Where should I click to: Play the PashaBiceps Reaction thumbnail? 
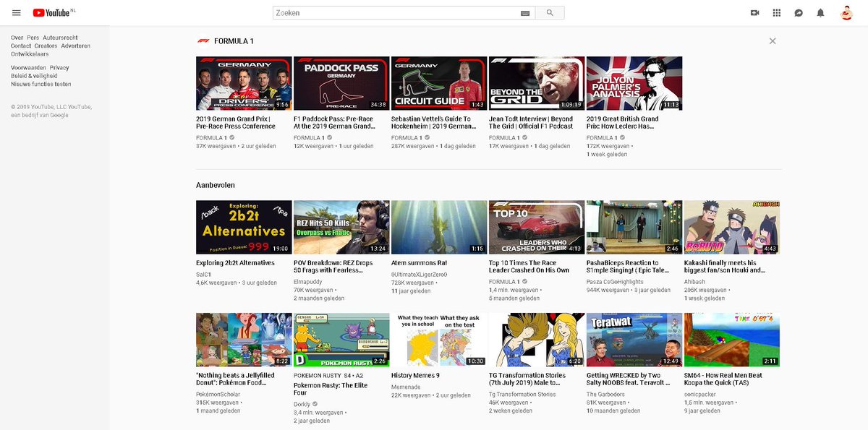634,227
